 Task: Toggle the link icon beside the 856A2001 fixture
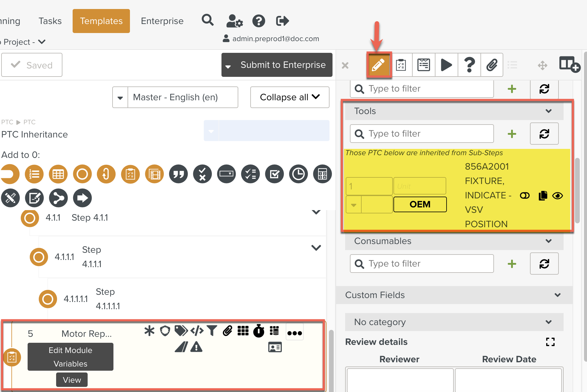point(525,196)
